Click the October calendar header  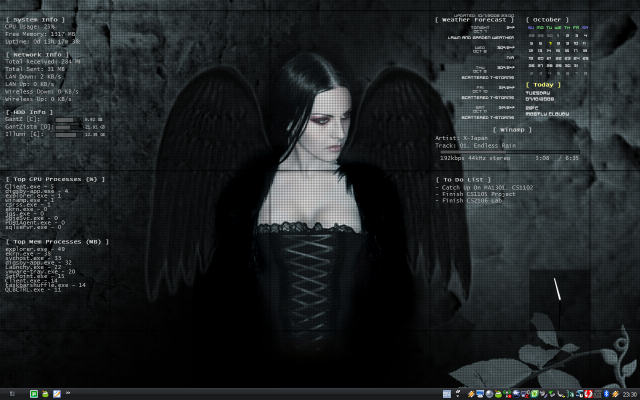[547, 20]
